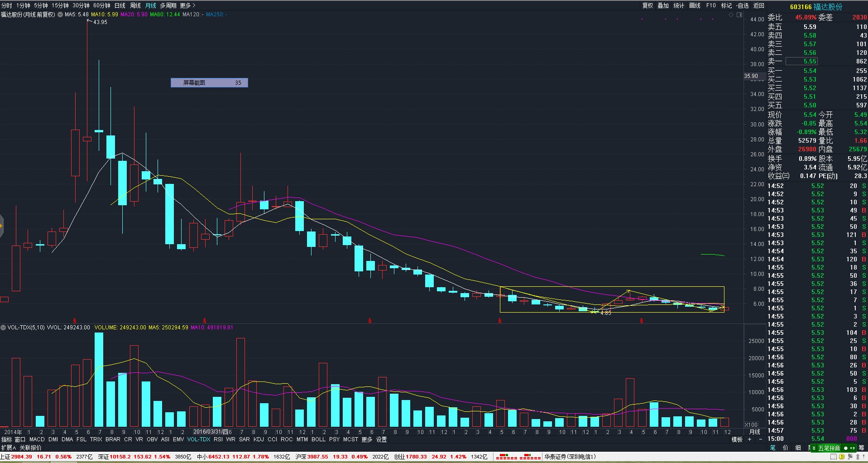Click the 创业 index value 1780.33

coord(417,457)
